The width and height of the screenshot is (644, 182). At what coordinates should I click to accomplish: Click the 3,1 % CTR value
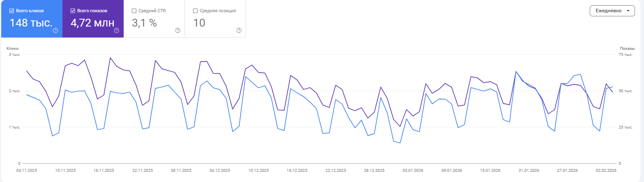[144, 23]
